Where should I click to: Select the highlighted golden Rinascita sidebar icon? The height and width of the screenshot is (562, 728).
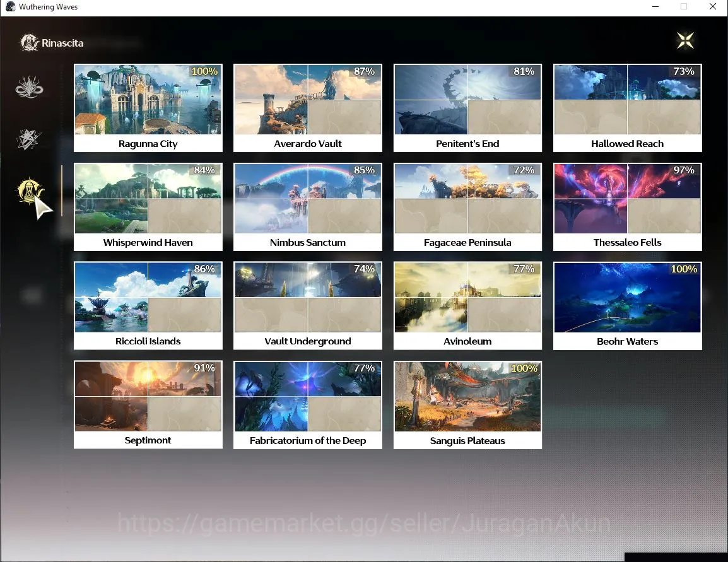point(30,190)
